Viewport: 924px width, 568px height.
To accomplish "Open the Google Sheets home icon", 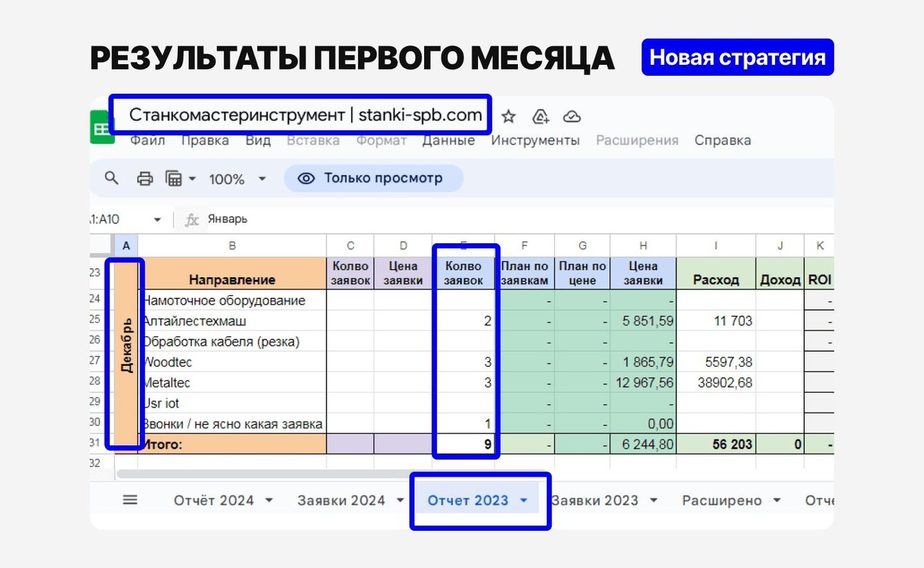I will (x=102, y=129).
